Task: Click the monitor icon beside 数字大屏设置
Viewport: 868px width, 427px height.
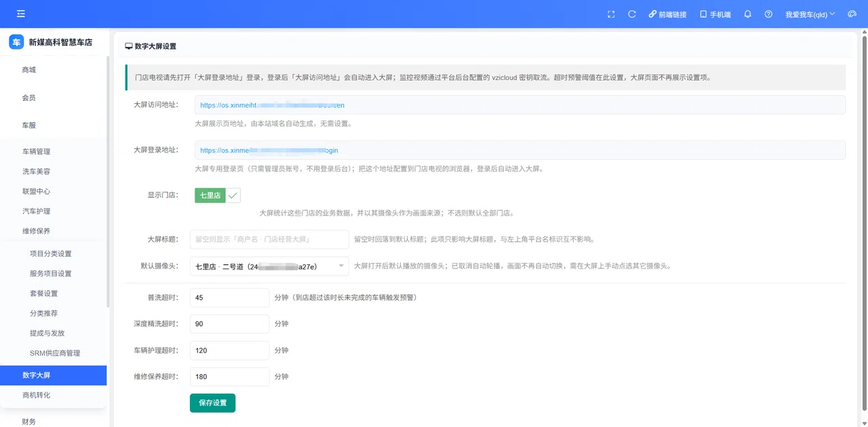Action: point(129,46)
